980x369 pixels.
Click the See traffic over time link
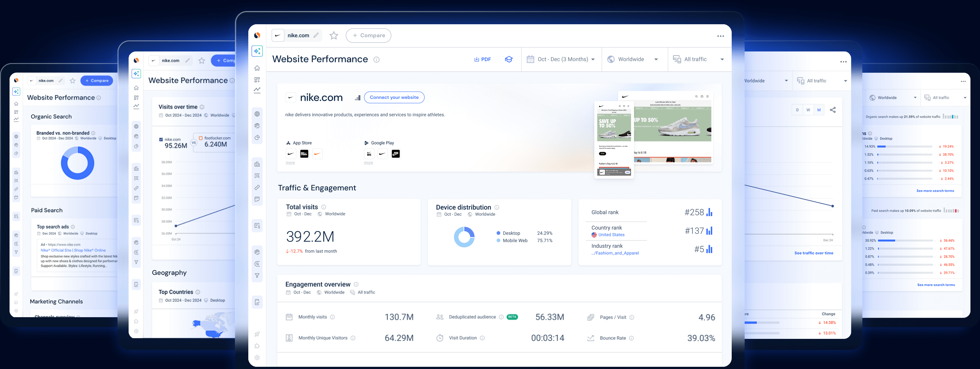[x=813, y=253]
